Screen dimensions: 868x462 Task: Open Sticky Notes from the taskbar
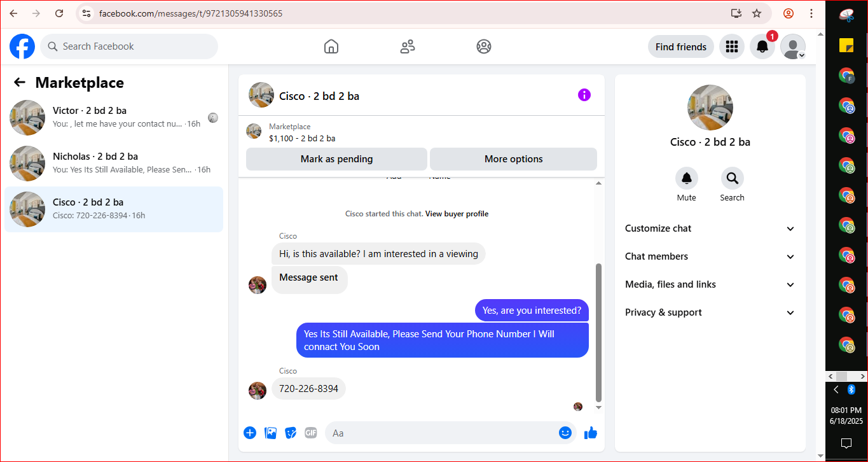click(846, 45)
